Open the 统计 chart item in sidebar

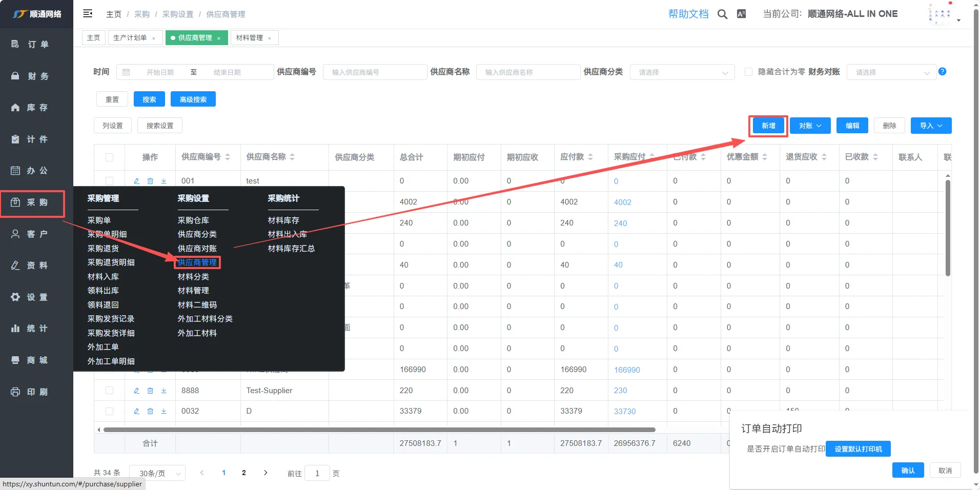[31, 329]
